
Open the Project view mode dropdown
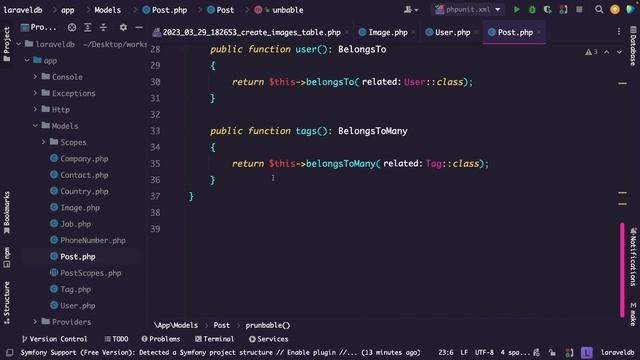coord(39,27)
